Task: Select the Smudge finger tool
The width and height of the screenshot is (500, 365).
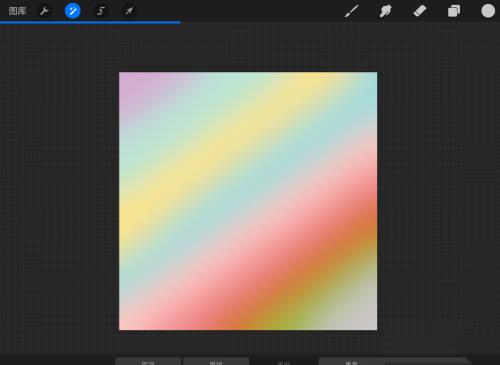Action: click(x=385, y=11)
